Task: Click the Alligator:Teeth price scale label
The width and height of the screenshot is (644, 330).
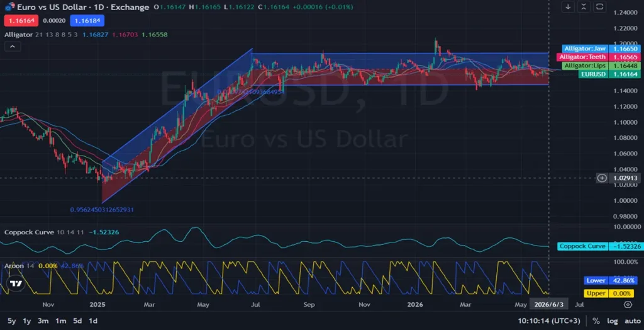Action: pos(599,57)
